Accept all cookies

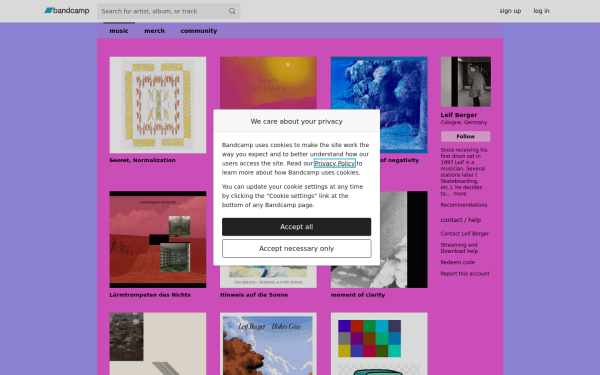pyautogui.click(x=297, y=227)
